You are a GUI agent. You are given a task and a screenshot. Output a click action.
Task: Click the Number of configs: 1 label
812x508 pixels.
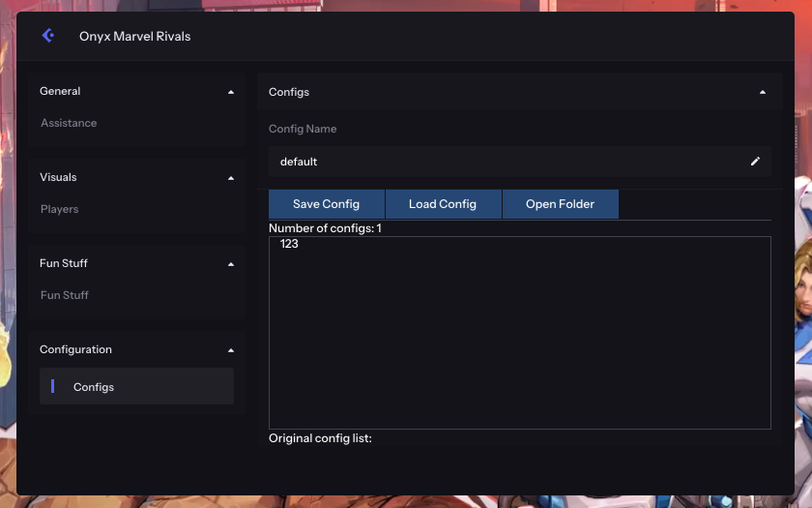[325, 228]
